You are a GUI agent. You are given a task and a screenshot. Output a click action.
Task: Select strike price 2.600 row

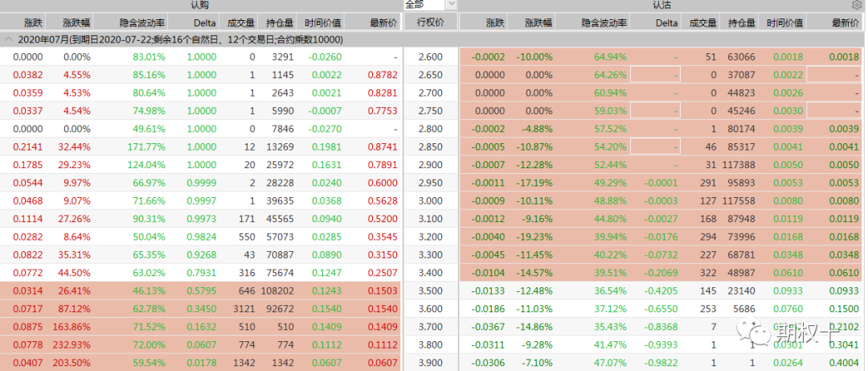[431, 56]
